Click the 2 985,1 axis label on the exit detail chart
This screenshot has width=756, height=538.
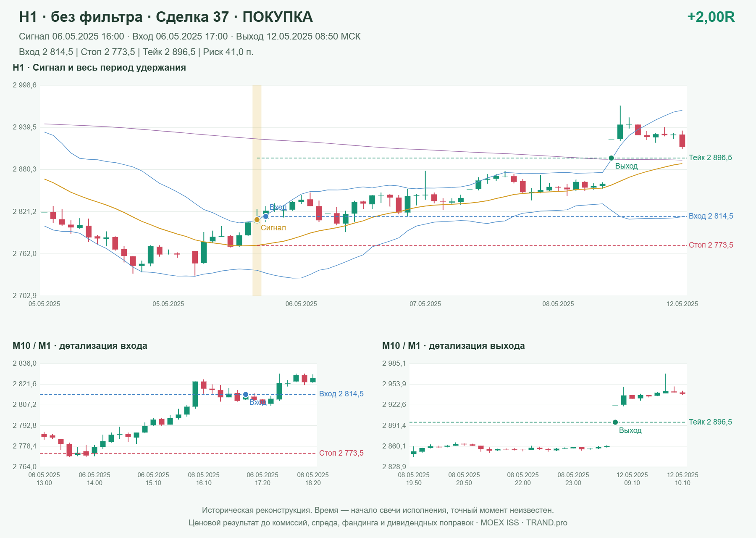[394, 364]
